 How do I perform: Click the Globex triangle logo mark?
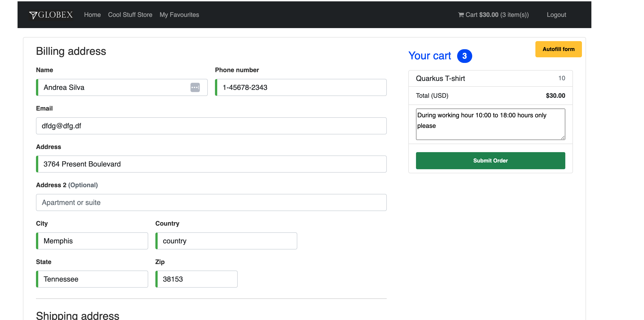(33, 14)
